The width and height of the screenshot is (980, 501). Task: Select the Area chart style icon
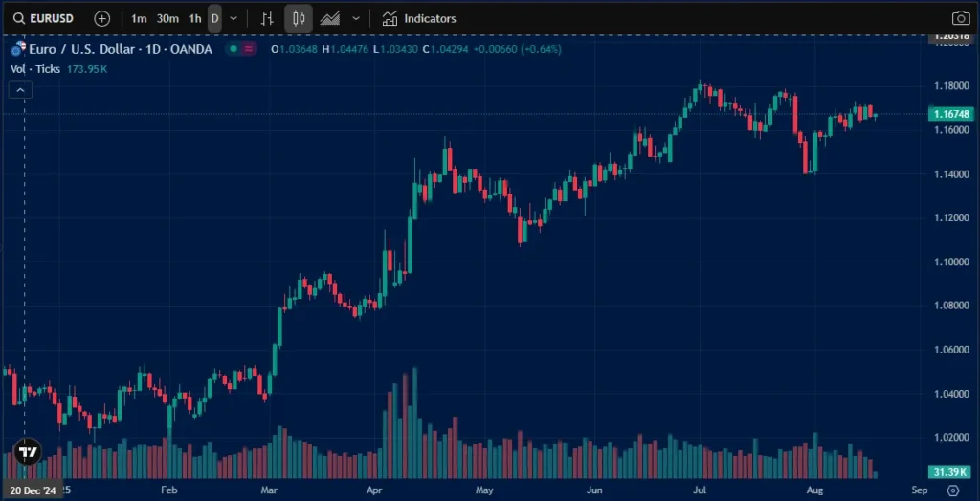330,18
